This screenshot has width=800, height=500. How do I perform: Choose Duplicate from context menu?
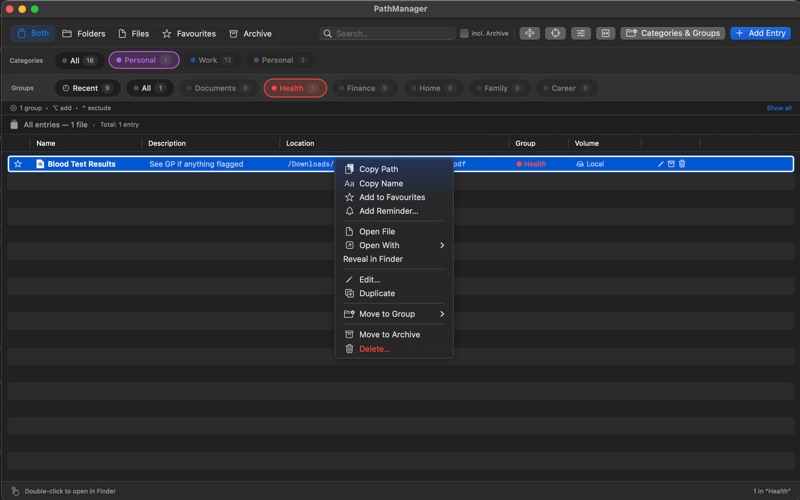pyautogui.click(x=394, y=293)
